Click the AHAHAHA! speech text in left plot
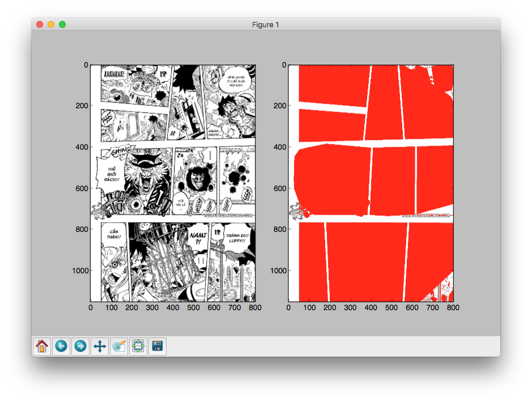The height and width of the screenshot is (402, 532). pyautogui.click(x=114, y=74)
